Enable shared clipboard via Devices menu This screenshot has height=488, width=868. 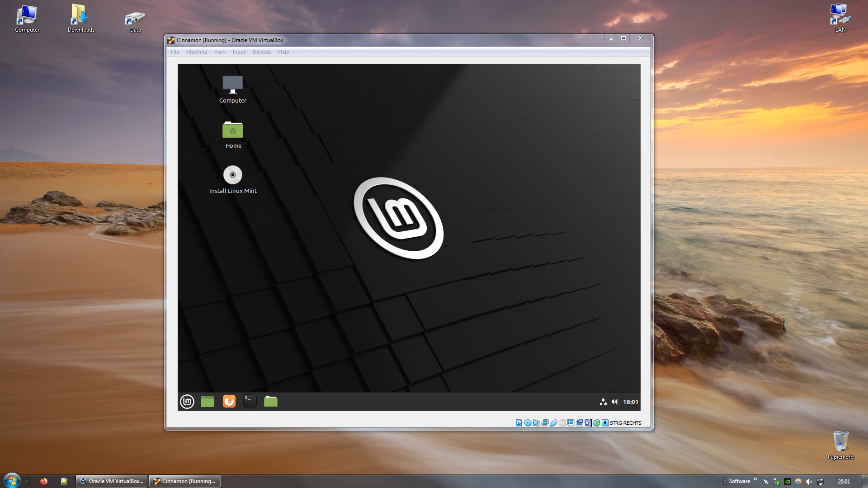coord(261,52)
